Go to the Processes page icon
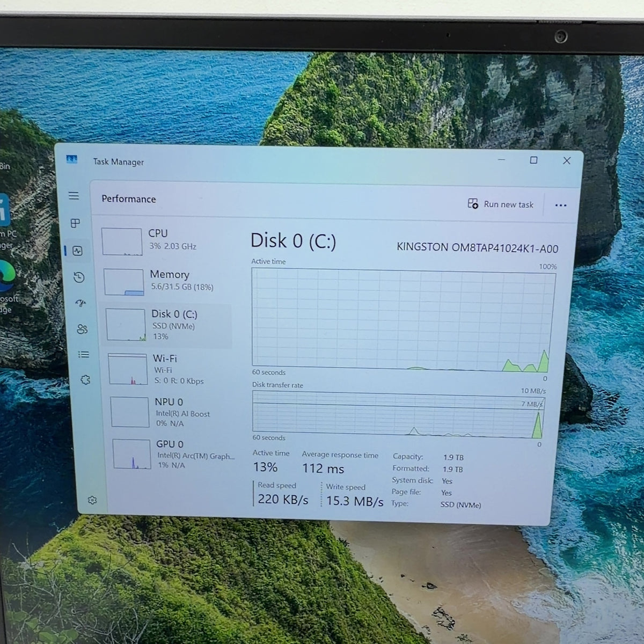Viewport: 644px width, 644px height. point(76,223)
